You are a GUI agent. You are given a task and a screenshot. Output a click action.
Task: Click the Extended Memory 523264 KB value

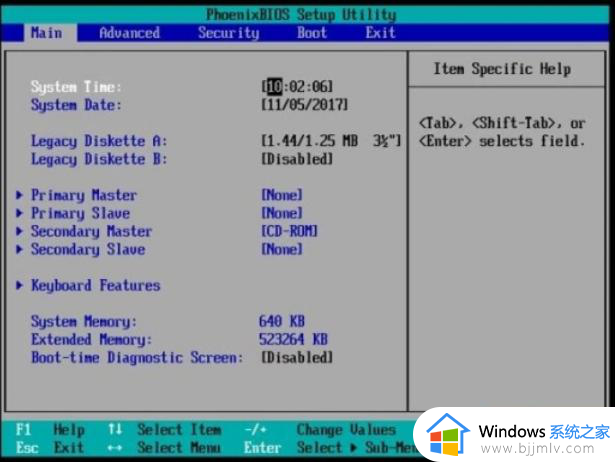pos(293,339)
